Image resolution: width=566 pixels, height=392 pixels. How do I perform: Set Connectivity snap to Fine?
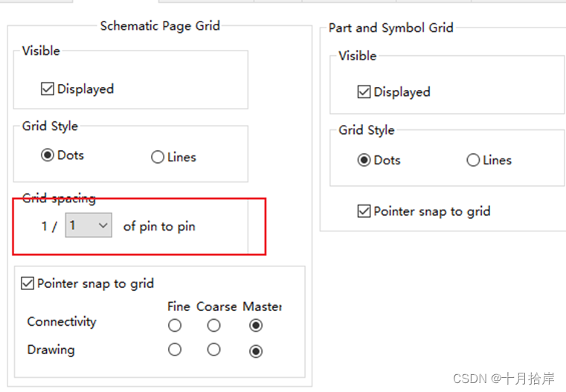tap(175, 326)
